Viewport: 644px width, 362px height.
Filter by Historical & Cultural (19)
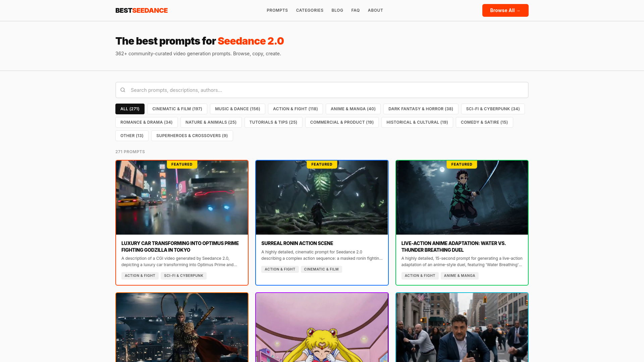[x=417, y=122]
